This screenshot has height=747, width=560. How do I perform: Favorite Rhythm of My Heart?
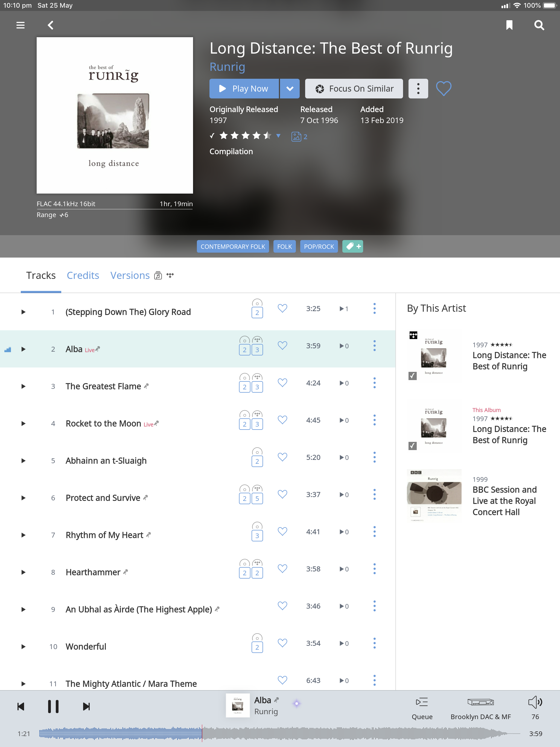tap(282, 532)
